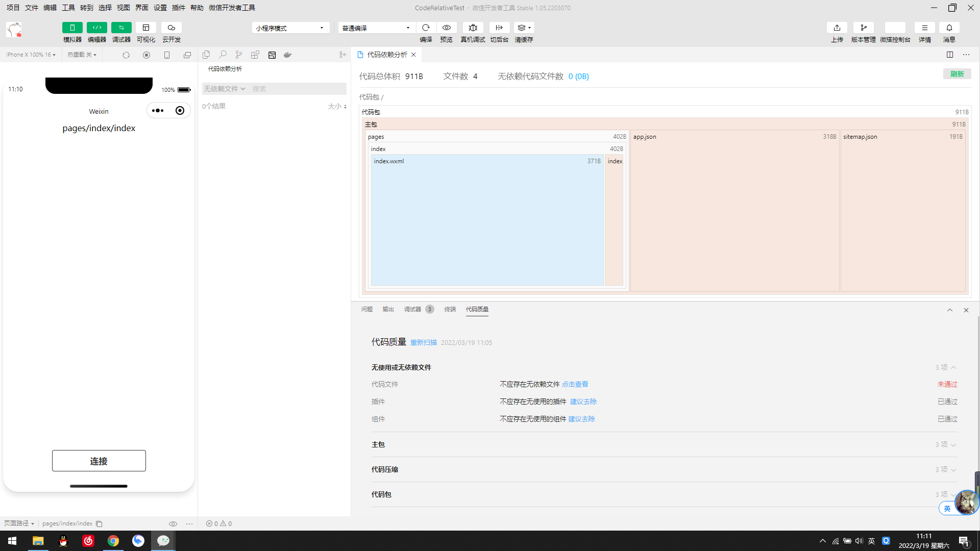This screenshot has width=980, height=551.
Task: Toggle the debugger panel button
Action: pos(121,28)
